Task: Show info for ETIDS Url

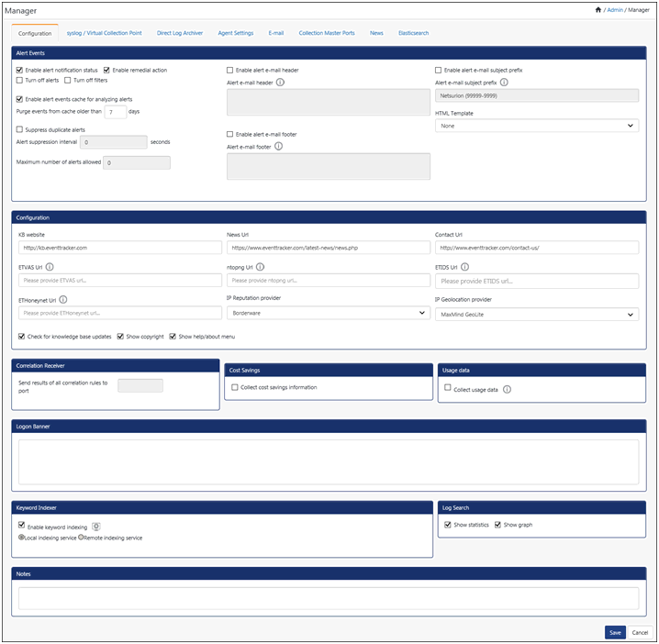Action: click(x=464, y=267)
